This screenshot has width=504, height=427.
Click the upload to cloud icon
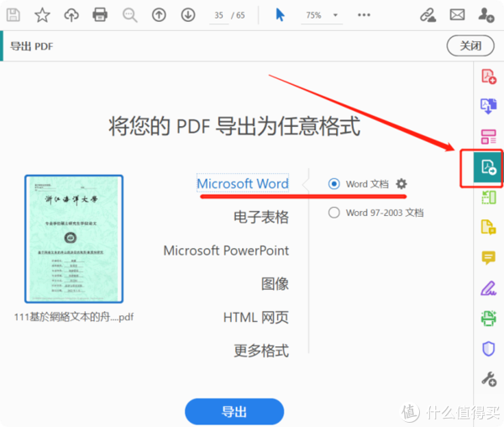pyautogui.click(x=71, y=15)
